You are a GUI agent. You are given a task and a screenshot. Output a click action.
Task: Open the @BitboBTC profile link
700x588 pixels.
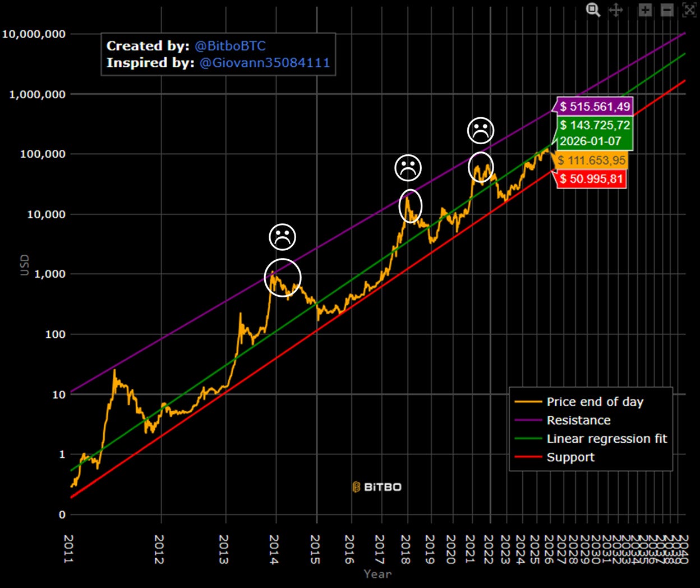231,46
